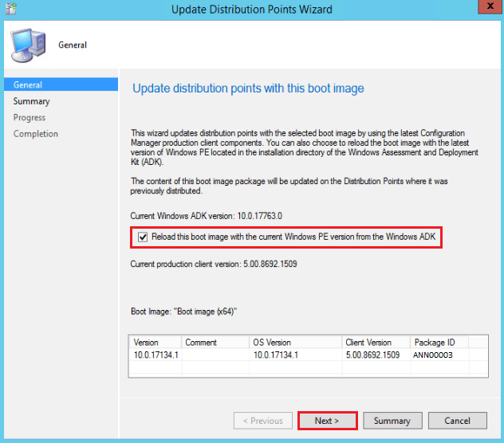Image resolution: width=504 pixels, height=443 pixels.
Task: Click the heading Update distribution points with this boot image
Action: point(248,88)
